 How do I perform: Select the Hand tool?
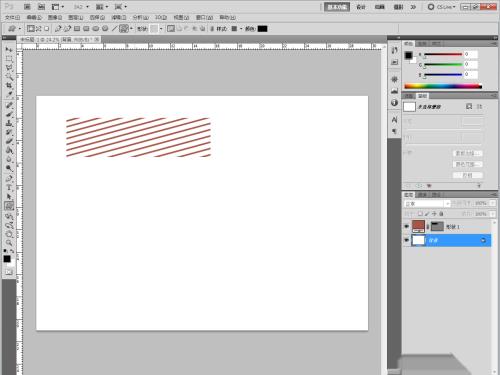point(9,234)
